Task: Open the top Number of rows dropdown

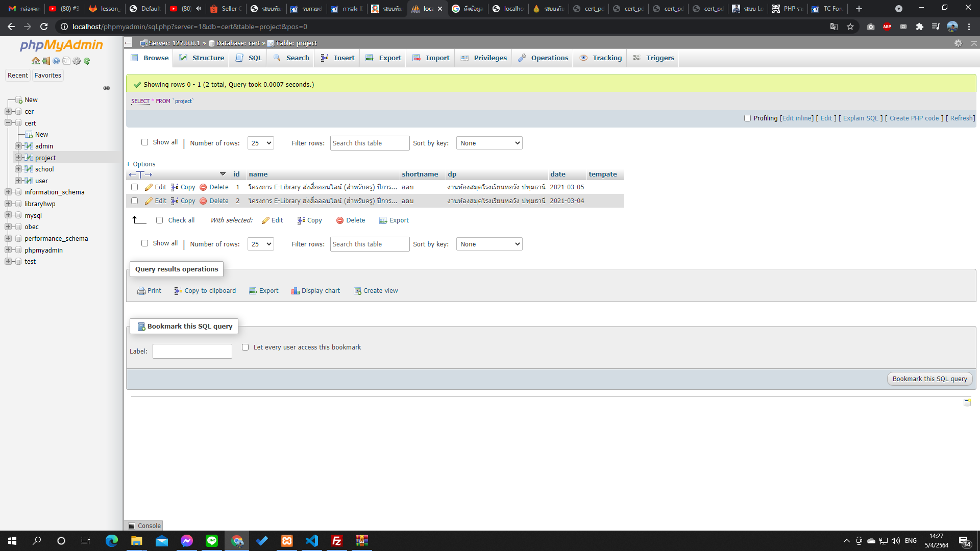Action: click(260, 143)
